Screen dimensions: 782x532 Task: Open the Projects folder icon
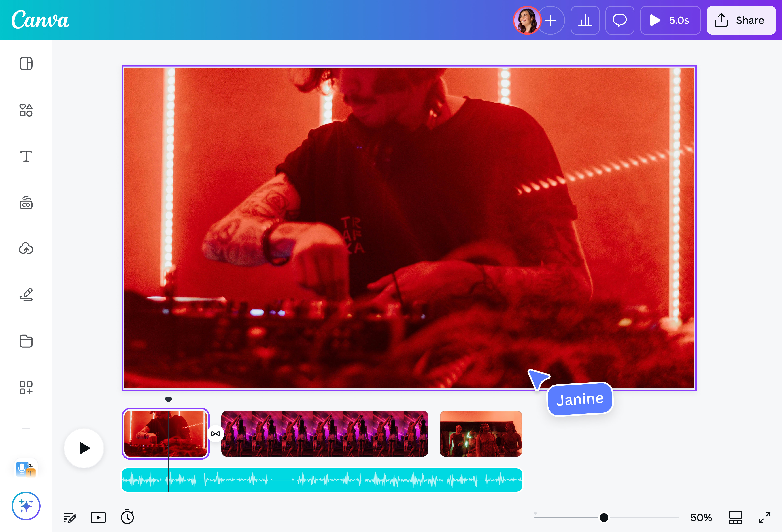tap(26, 341)
